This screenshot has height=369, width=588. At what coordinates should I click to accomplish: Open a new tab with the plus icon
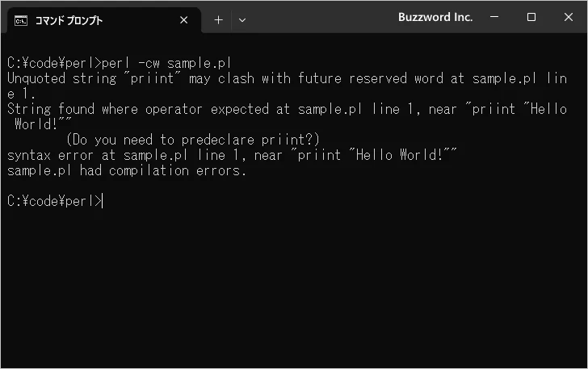(x=218, y=20)
